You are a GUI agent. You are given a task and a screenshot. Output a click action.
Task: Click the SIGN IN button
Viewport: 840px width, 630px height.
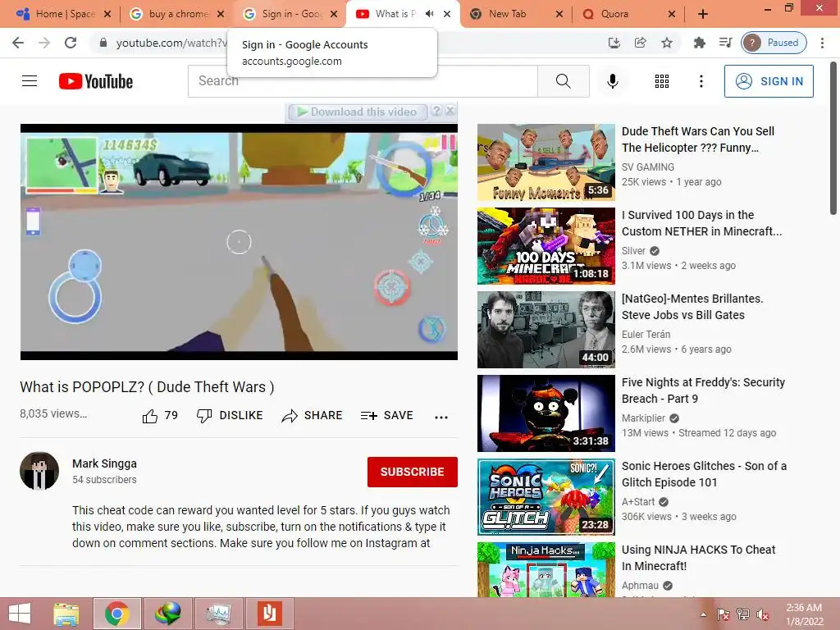coord(769,81)
